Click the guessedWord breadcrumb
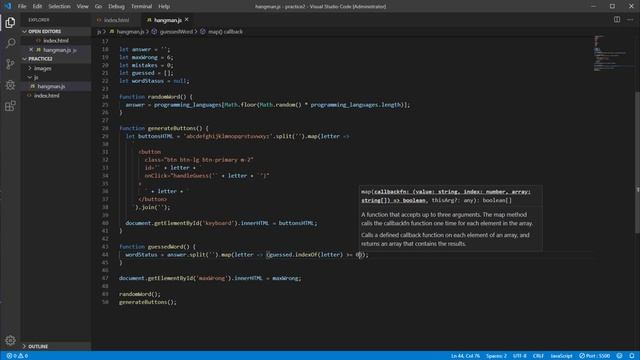 point(176,31)
